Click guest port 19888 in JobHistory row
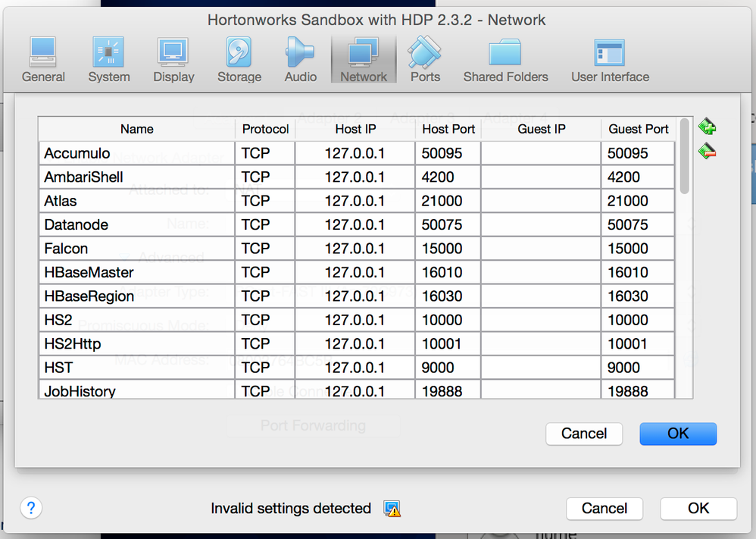The height and width of the screenshot is (539, 756). (x=638, y=390)
